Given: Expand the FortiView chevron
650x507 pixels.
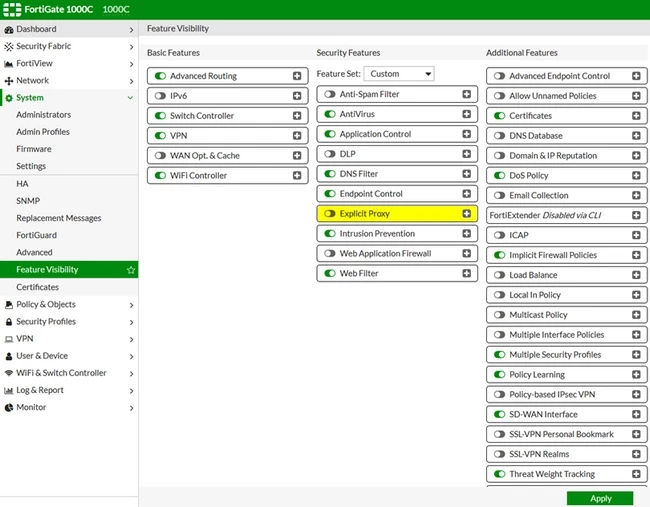Looking at the screenshot, I should tap(131, 64).
